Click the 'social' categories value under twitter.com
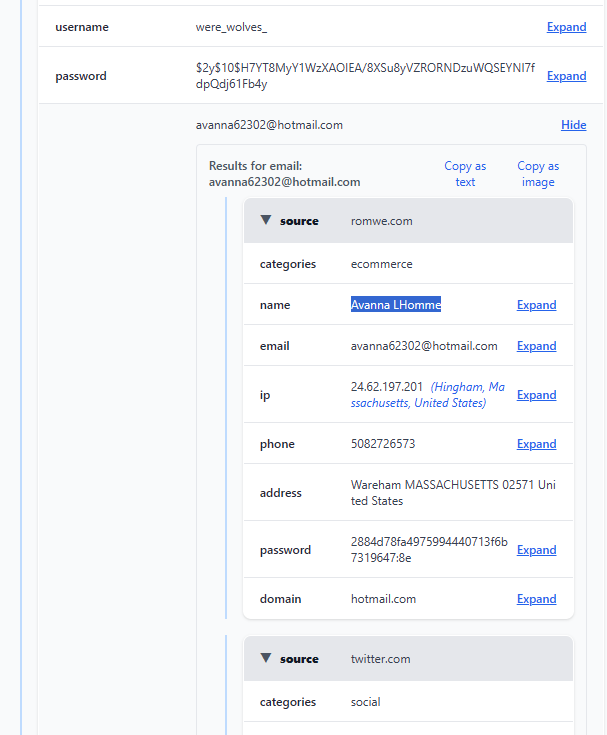This screenshot has height=735, width=607. [365, 702]
